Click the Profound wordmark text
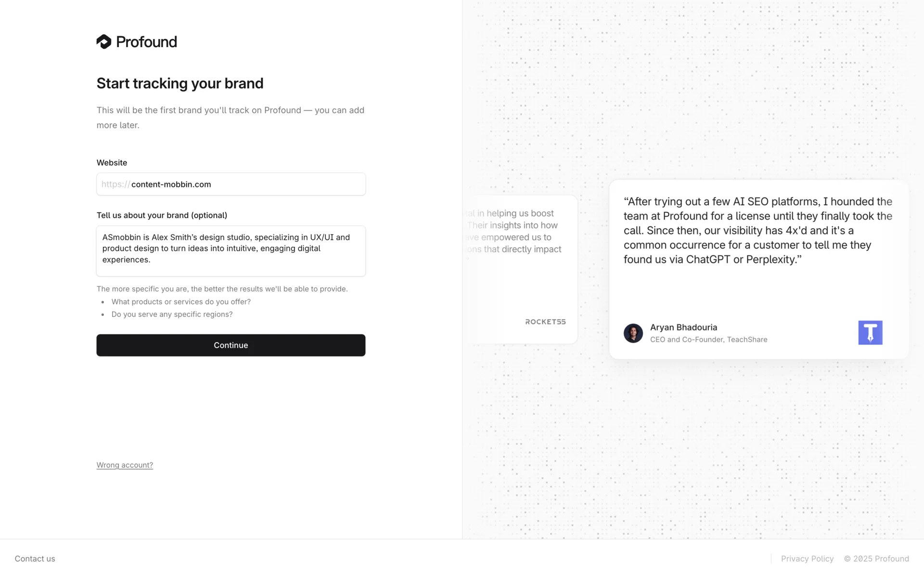924x578 pixels. [146, 42]
